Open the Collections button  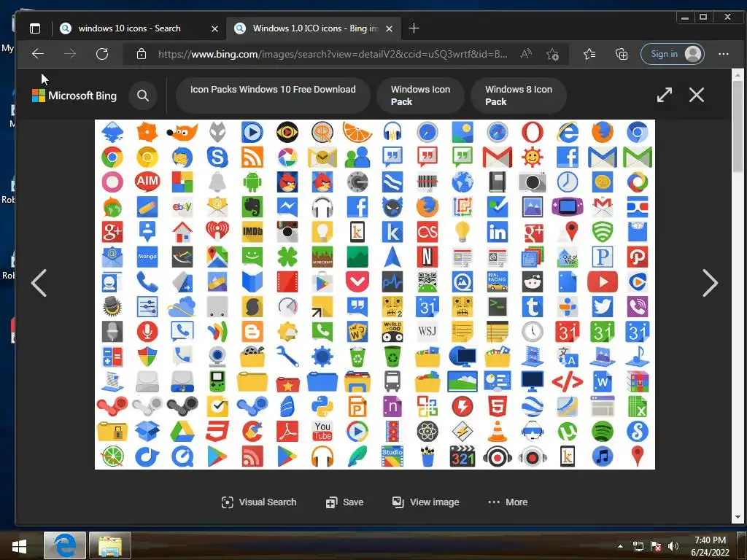pyautogui.click(x=622, y=54)
